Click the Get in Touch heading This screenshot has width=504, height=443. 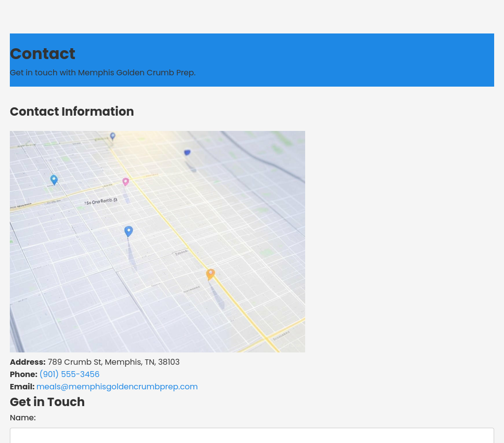click(47, 402)
